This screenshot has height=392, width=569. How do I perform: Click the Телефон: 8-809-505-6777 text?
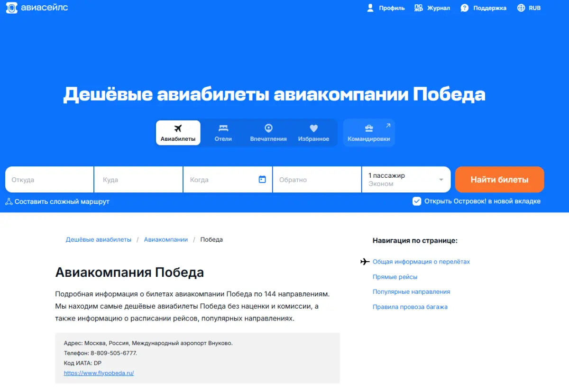click(101, 353)
